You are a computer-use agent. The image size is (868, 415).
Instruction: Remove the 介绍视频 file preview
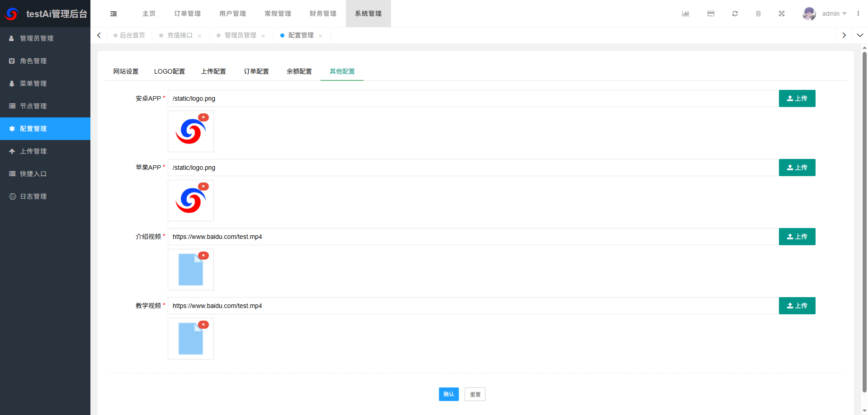tap(203, 255)
